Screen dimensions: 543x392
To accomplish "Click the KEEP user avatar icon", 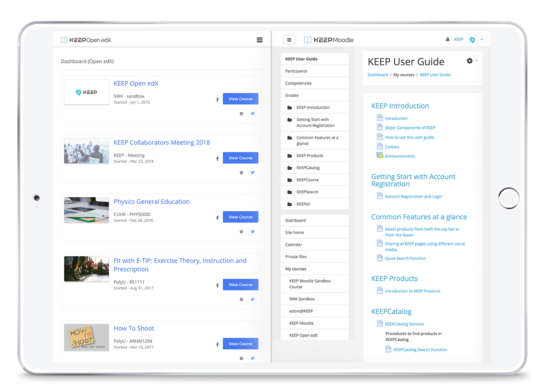I will pos(472,40).
